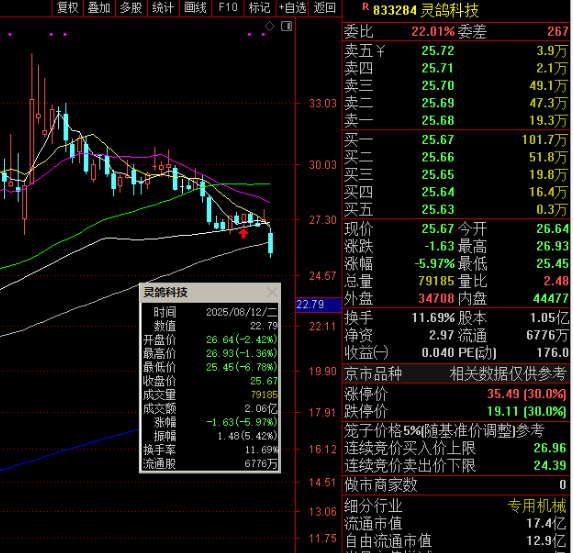Viewport: 573px width, 553px height.
Task: Click the 33.03 price axis label
Action: pos(322,103)
